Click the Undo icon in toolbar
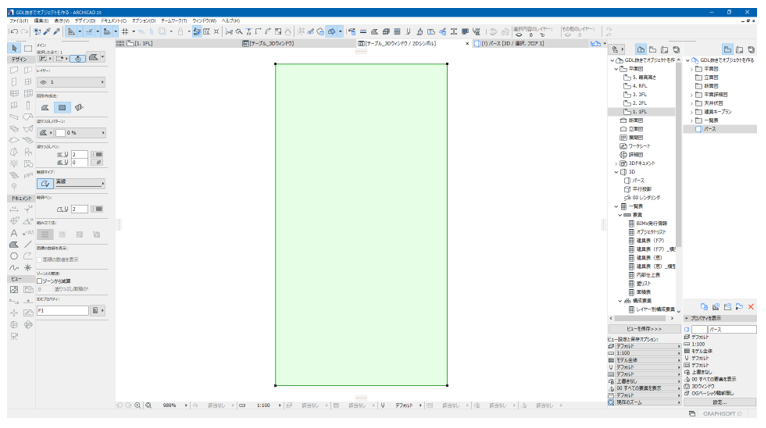Image resolution: width=766 pixels, height=428 pixels. pos(14,32)
